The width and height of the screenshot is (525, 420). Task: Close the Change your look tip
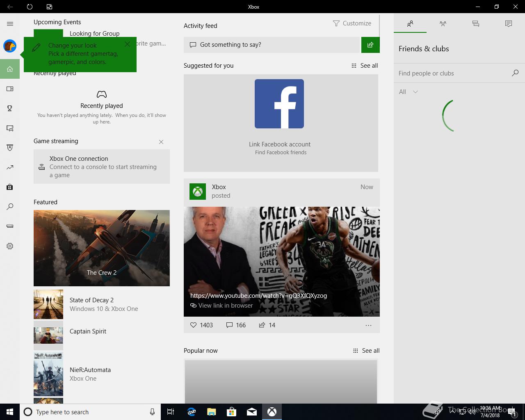(x=128, y=44)
